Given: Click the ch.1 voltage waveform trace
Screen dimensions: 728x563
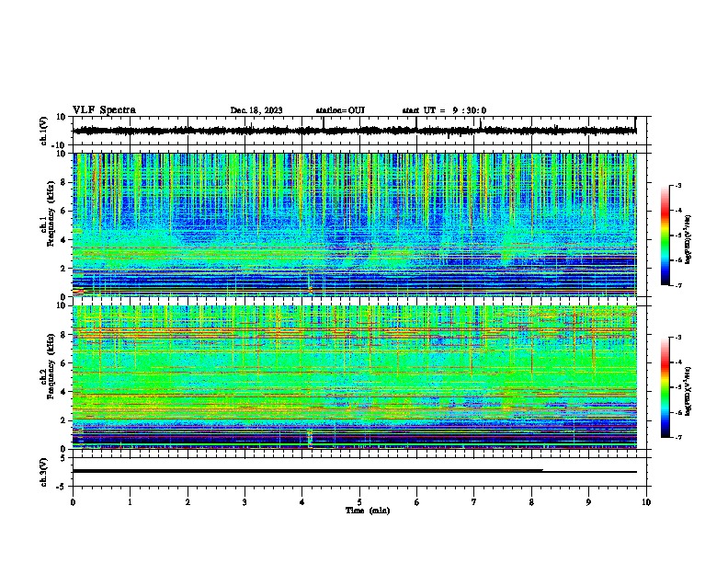Looking at the screenshot, I should [355, 131].
